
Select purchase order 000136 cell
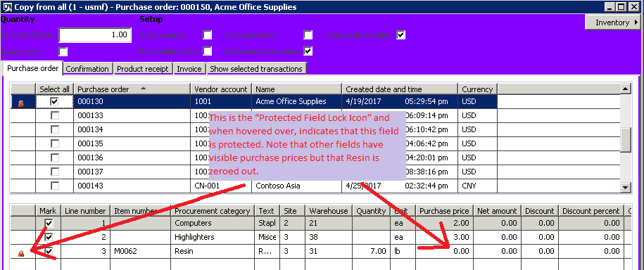tap(132, 157)
